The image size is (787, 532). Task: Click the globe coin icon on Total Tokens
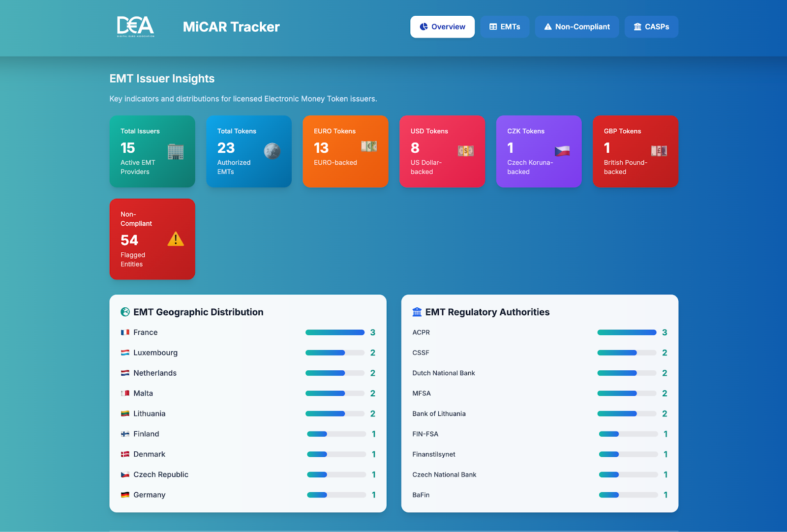pyautogui.click(x=272, y=151)
